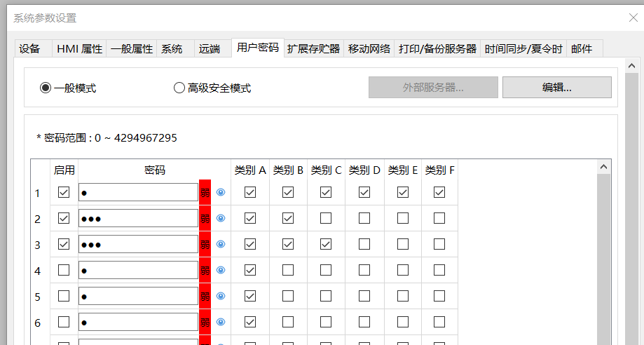Open the 扩展存贮器 tab

click(x=313, y=48)
